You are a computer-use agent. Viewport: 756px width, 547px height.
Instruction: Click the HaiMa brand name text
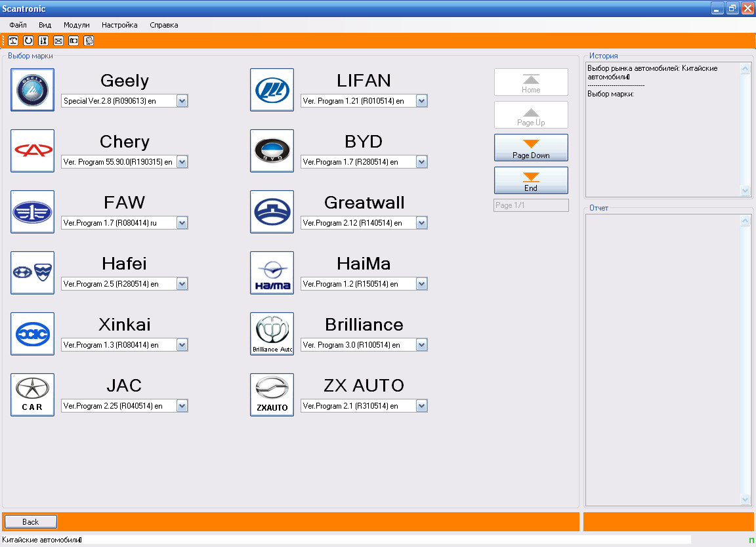(364, 264)
